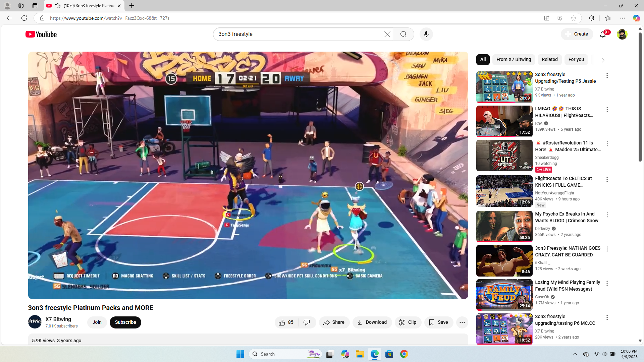The image size is (644, 362).
Task: Open Edge workspaces icon
Action: pos(21,6)
